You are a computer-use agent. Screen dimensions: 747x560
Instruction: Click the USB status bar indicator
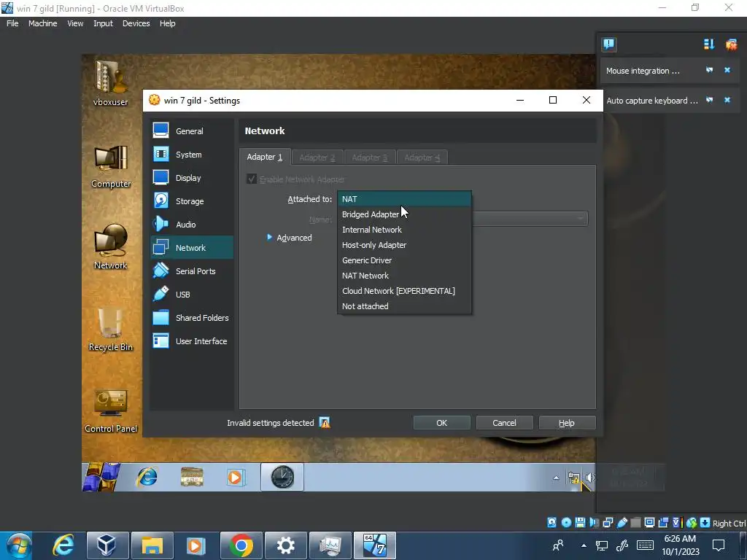point(622,523)
